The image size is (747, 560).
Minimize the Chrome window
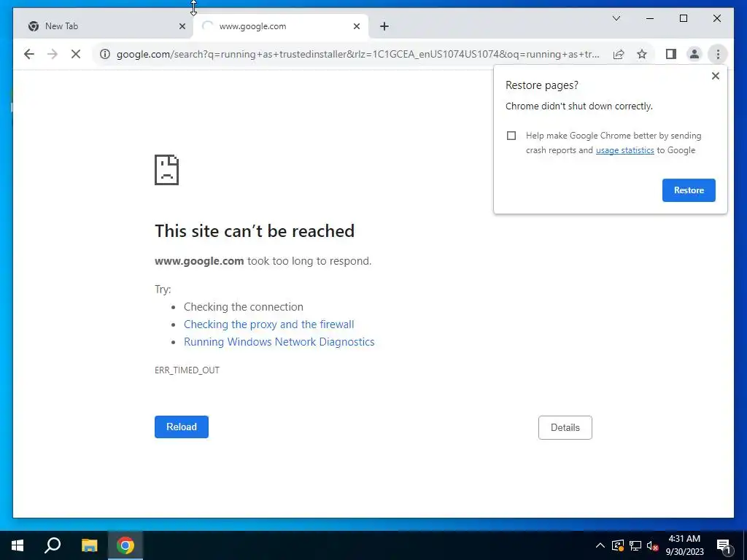(x=650, y=18)
